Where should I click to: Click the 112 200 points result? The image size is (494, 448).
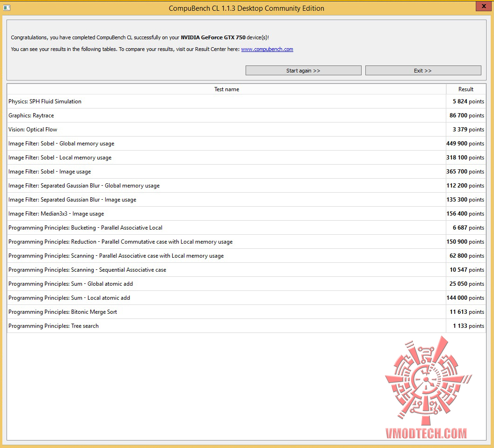click(x=465, y=186)
